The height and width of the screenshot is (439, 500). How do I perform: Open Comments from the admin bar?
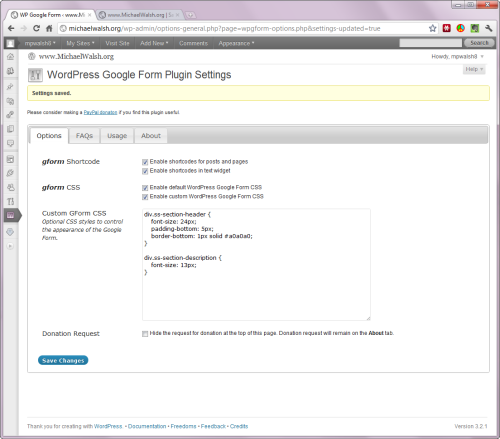pyautogui.click(x=193, y=43)
